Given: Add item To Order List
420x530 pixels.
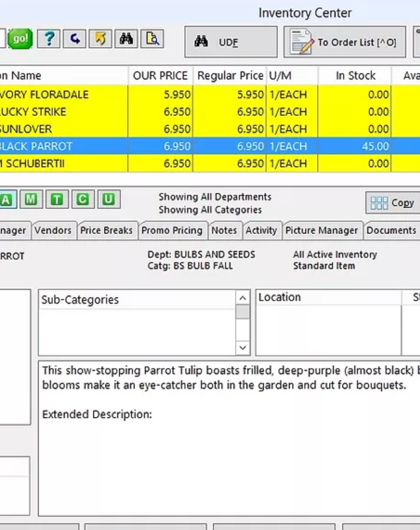Looking at the screenshot, I should [344, 42].
